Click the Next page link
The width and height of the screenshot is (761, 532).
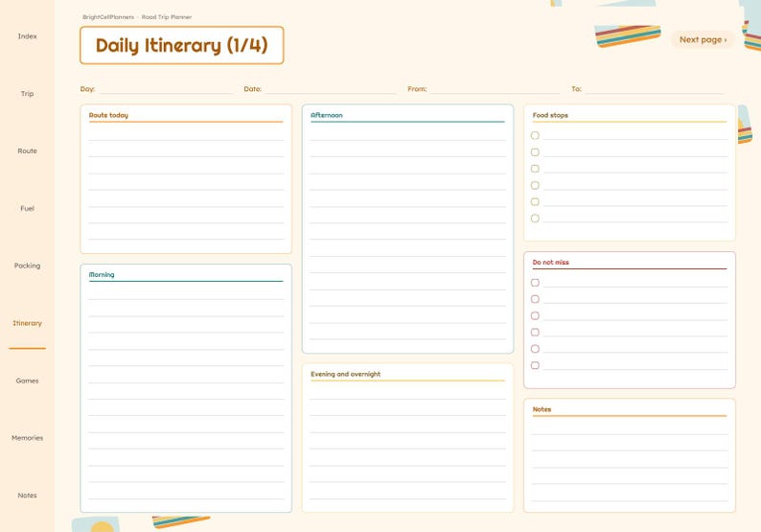(703, 40)
